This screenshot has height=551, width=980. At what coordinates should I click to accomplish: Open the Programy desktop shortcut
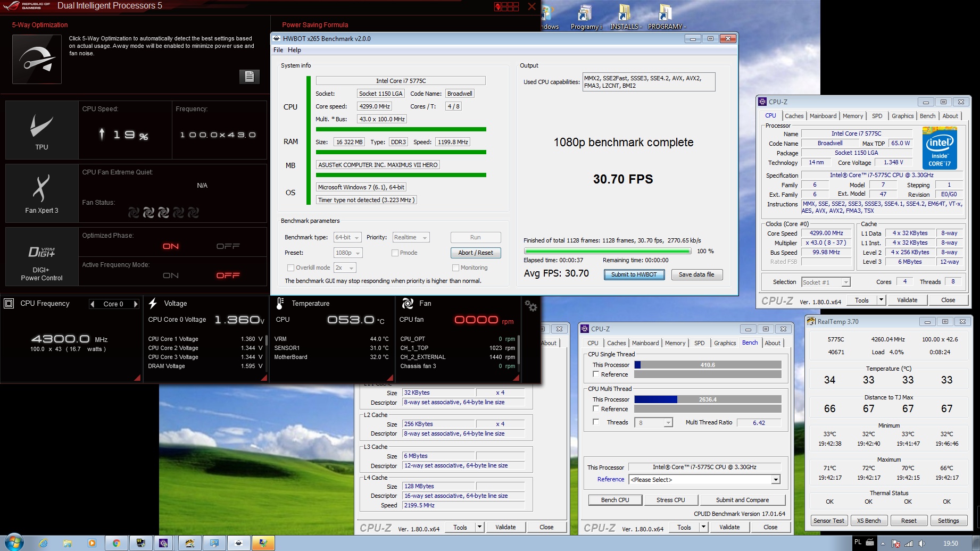[586, 17]
